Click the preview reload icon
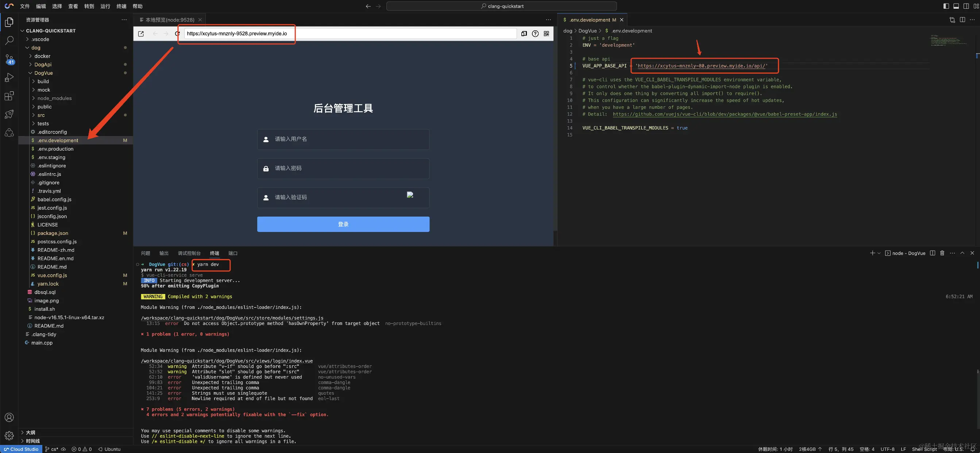 (x=177, y=34)
